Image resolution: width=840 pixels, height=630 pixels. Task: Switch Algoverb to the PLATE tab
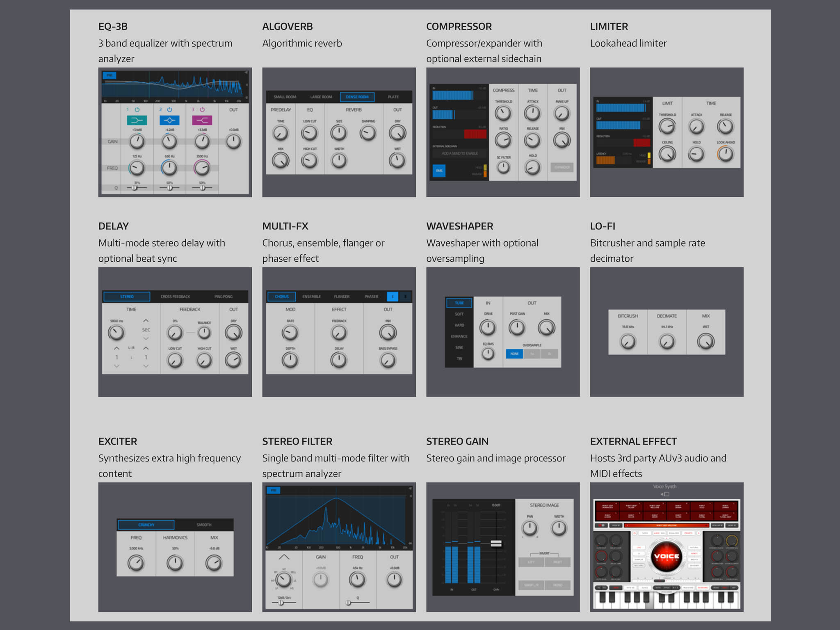point(393,97)
